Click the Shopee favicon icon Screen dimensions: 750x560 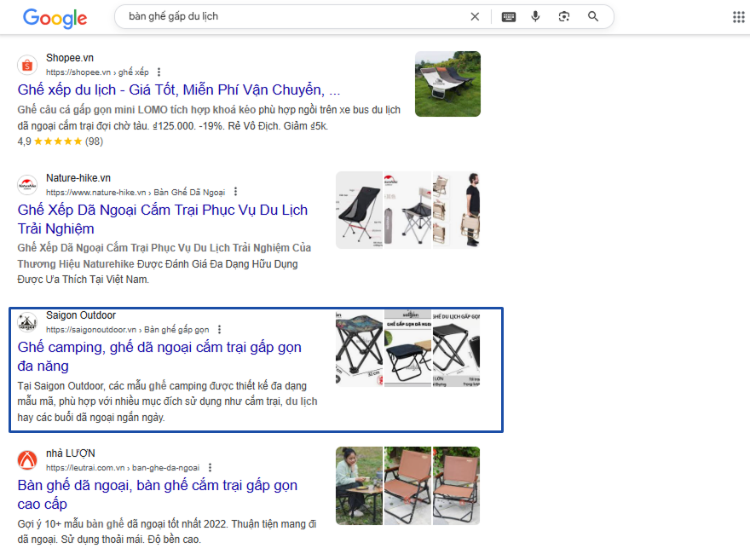[27, 65]
